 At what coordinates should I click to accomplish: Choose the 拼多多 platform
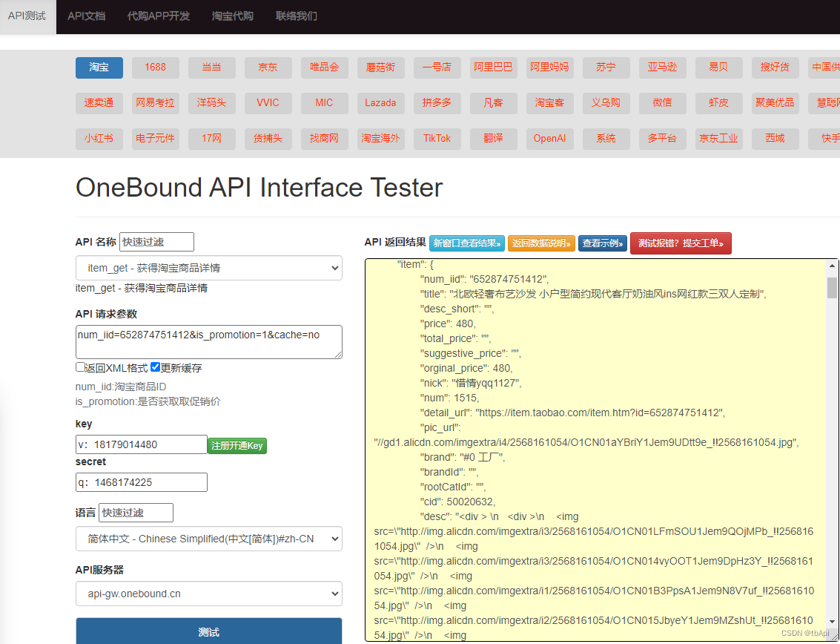pos(437,103)
